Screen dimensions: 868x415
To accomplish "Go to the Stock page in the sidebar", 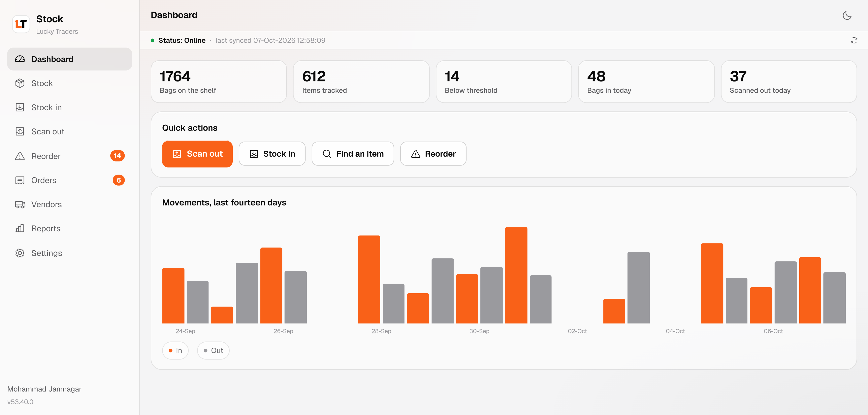I will (69, 83).
